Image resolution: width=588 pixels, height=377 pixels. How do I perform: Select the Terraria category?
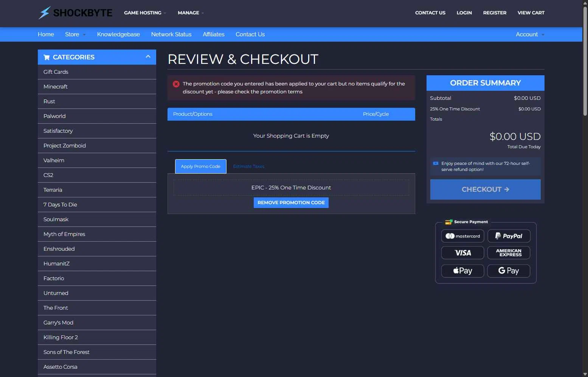tap(97, 190)
